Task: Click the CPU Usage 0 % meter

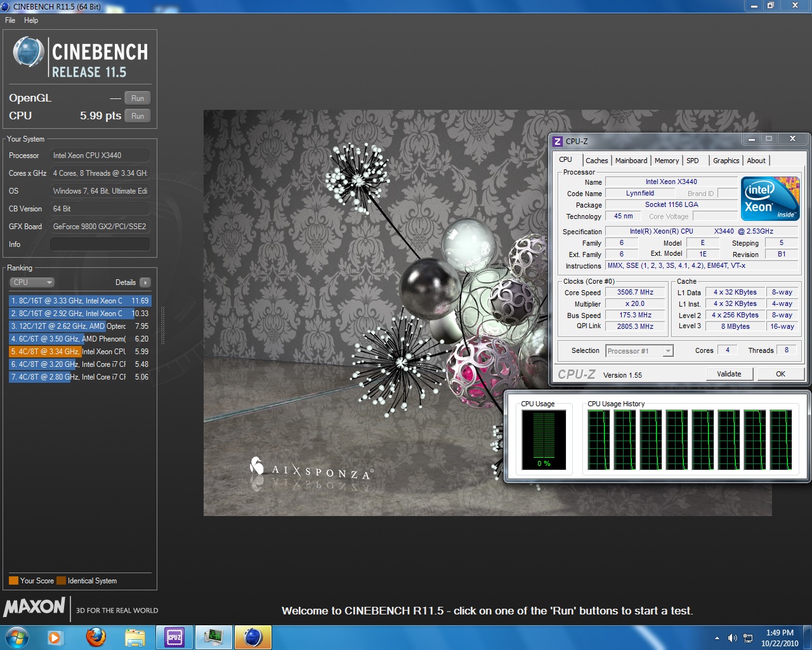Action: click(544, 440)
